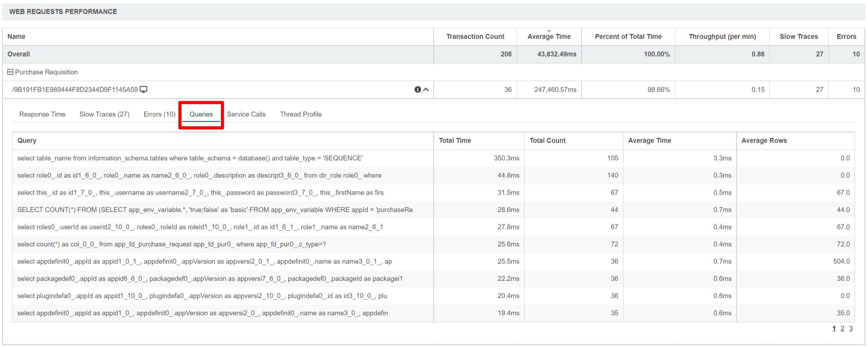
Task: Collapse the Purchase Requisition group
Action: tap(10, 72)
